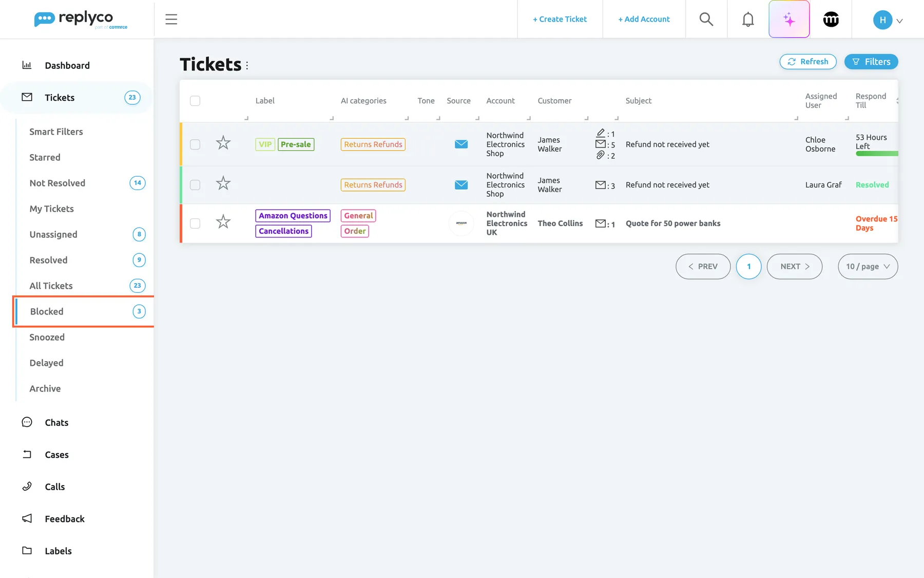924x578 pixels.
Task: Click the Amazon source icon in Theo Collins row
Action: pyautogui.click(x=461, y=223)
